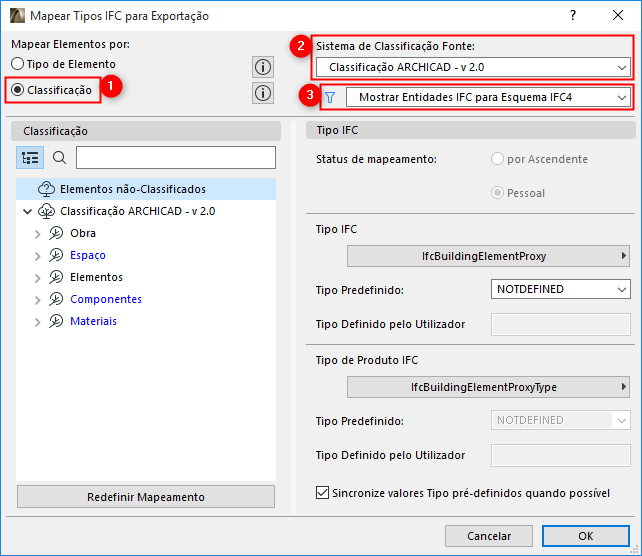The width and height of the screenshot is (642, 556).
Task: Click the Redefinir Mapeamento button
Action: tap(146, 497)
